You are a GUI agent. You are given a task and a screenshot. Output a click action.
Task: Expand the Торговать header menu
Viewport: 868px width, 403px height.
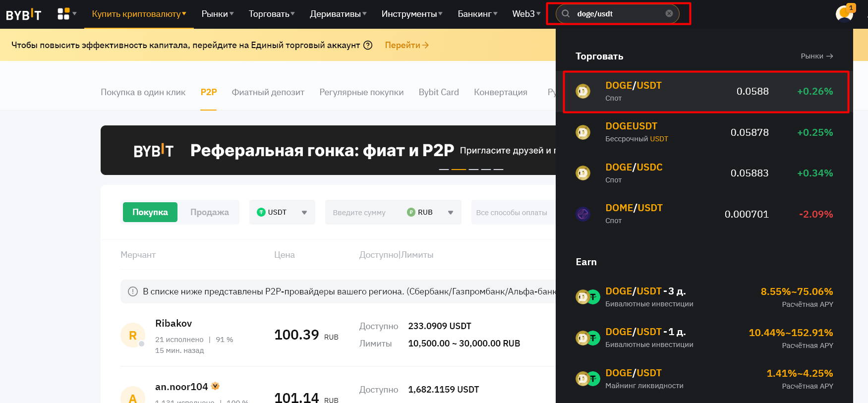pos(272,14)
